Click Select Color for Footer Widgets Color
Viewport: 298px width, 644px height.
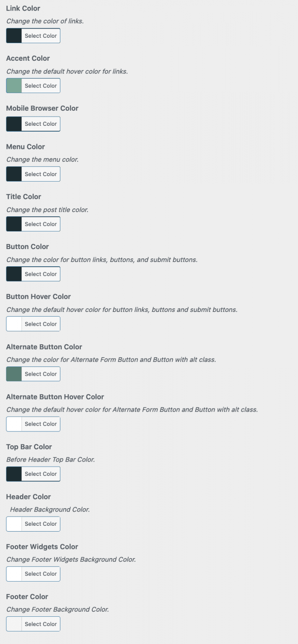click(41, 574)
